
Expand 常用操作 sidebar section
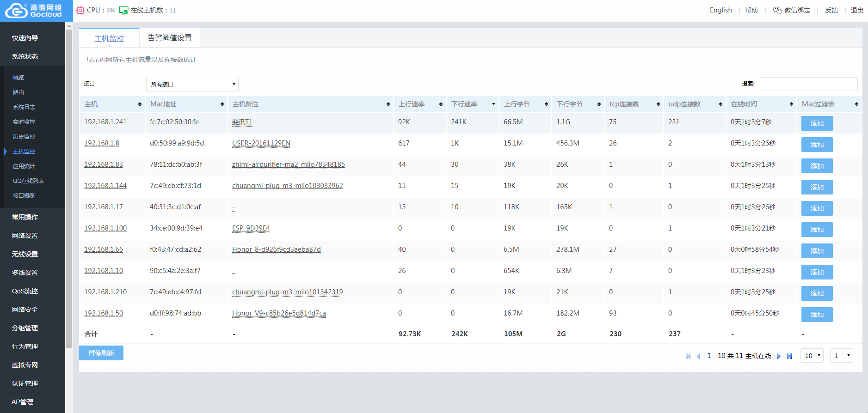25,217
